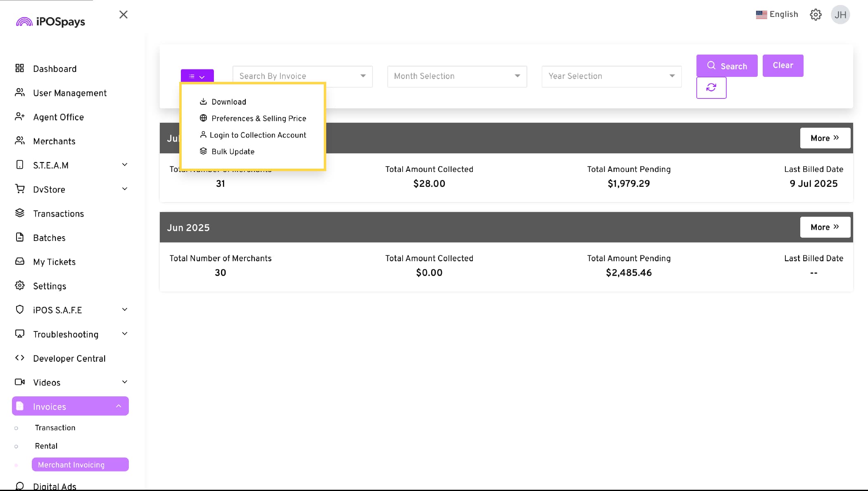Click the iPOS S.A.F.E shield icon
868x491 pixels.
19,310
